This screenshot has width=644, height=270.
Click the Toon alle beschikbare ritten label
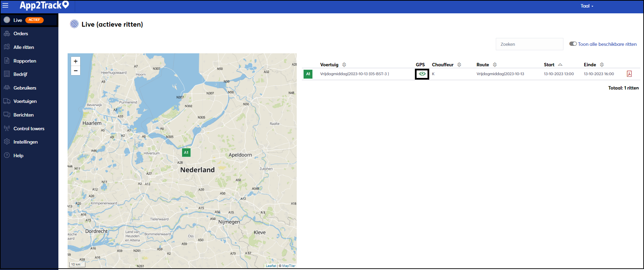coord(607,44)
